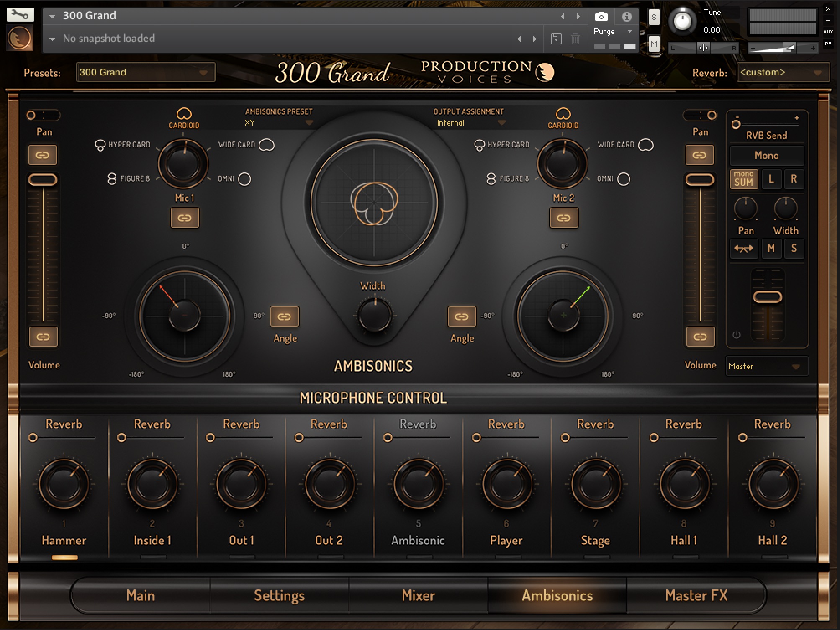Screen dimensions: 840x630
Task: Toggle right Angle link icon
Action: click(462, 316)
